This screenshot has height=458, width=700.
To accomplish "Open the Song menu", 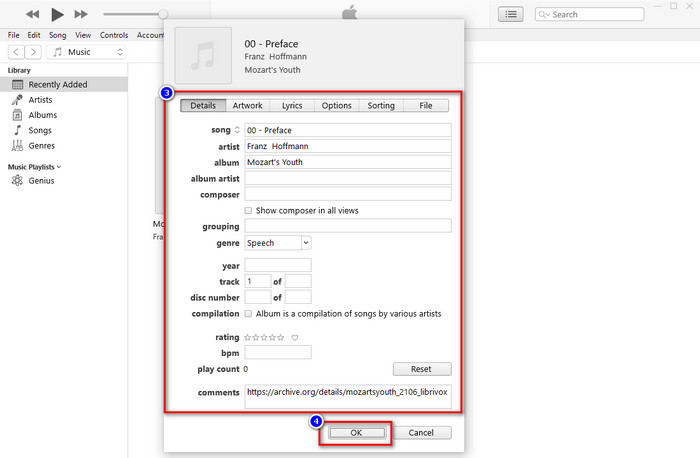I will pos(58,35).
